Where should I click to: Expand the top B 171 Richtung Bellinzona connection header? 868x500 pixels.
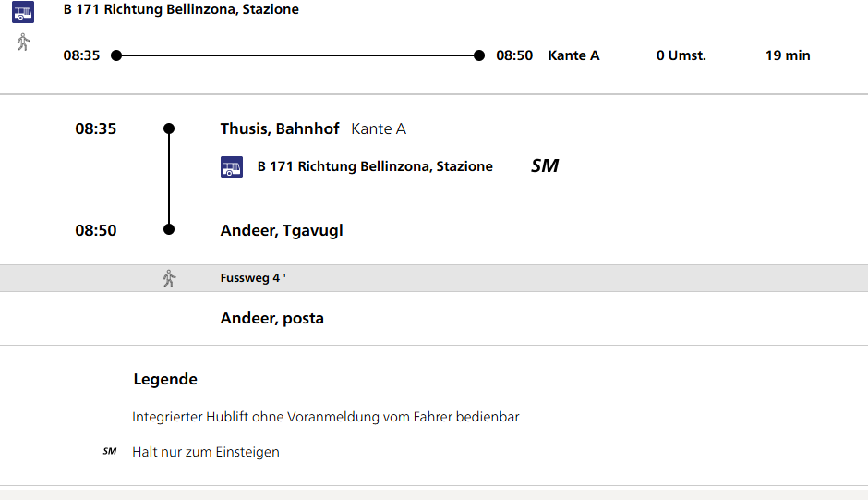pos(181,10)
